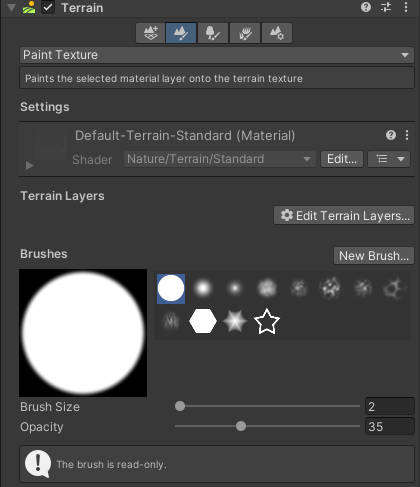420x487 pixels.
Task: Open Terrain component help reference
Action: click(366, 7)
